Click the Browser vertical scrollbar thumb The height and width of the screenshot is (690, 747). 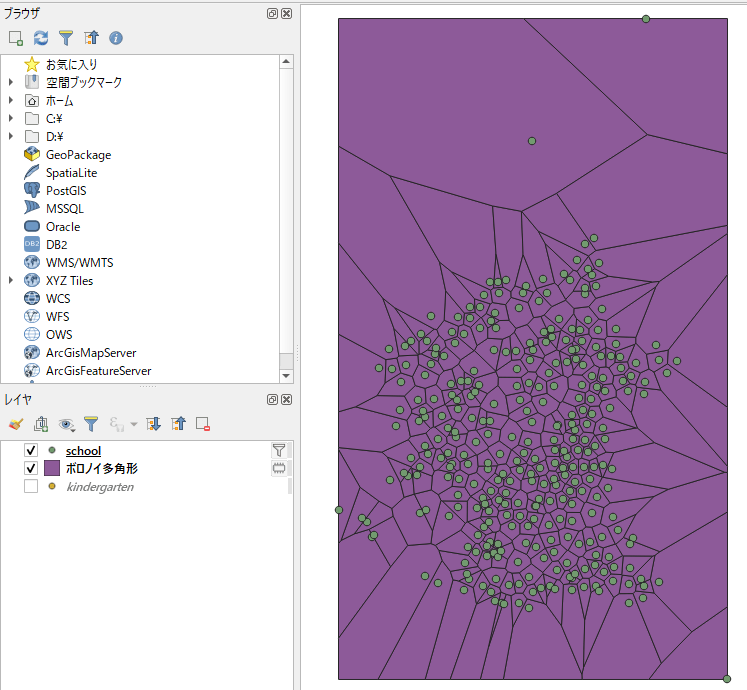tap(286, 361)
